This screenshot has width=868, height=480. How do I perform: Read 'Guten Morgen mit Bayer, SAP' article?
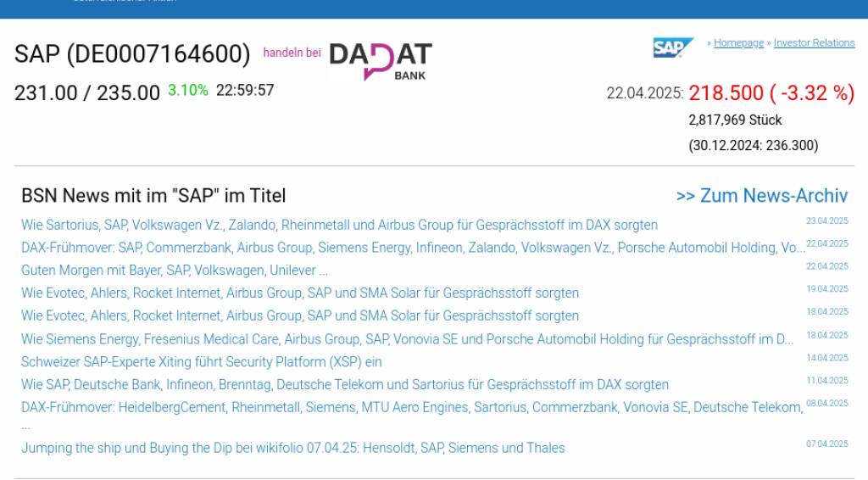click(175, 271)
